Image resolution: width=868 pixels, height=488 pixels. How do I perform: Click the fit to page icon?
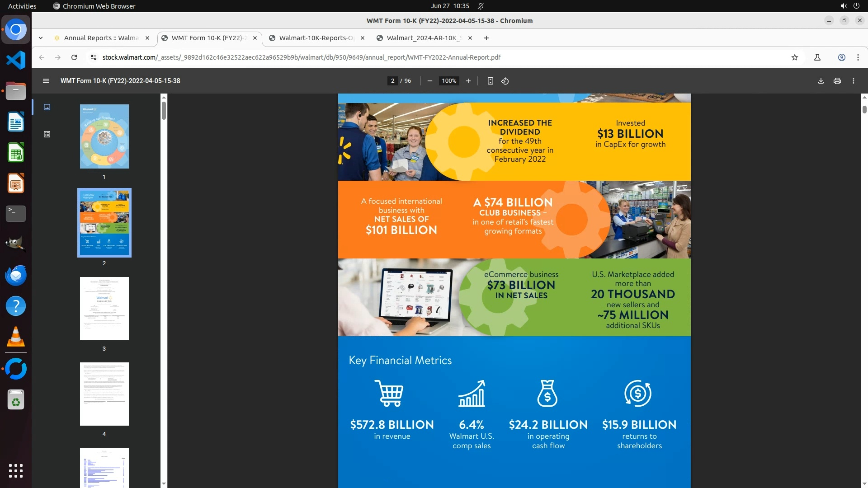tap(490, 81)
